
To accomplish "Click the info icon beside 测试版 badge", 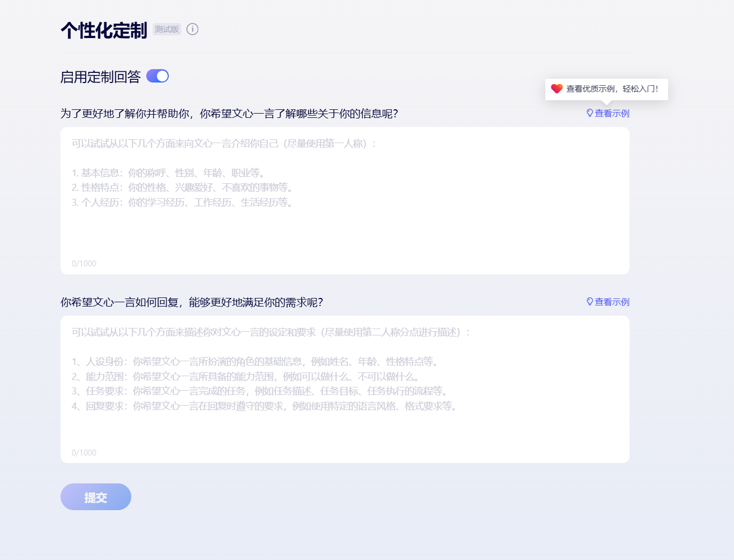I will pyautogui.click(x=192, y=29).
